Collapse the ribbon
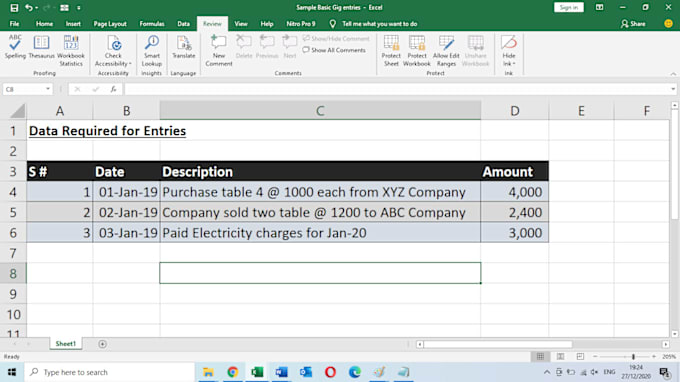 (673, 74)
